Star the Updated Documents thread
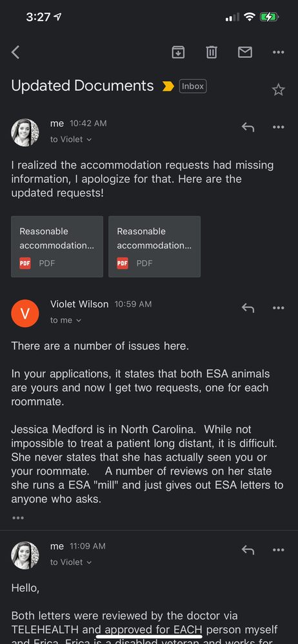This screenshot has width=298, height=644. point(278,90)
